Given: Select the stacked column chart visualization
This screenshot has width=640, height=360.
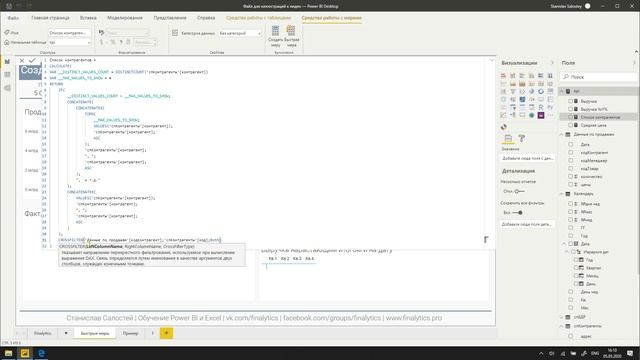Looking at the screenshot, I should click(513, 76).
